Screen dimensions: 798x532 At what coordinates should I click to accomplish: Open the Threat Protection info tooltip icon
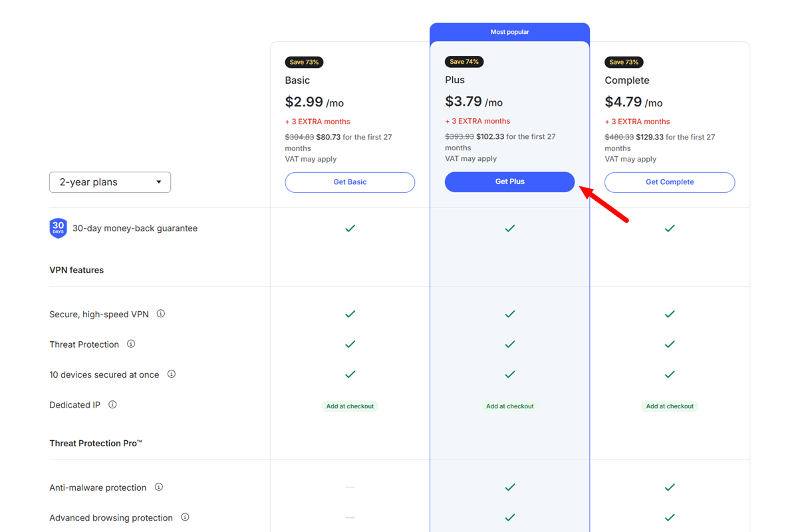click(x=130, y=344)
